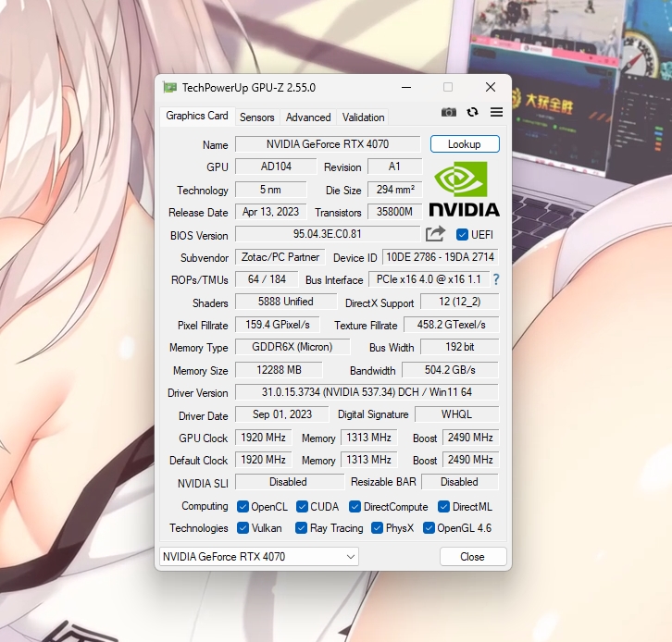Click the Bus Interface value PCIe x16 4.0
This screenshot has height=642, width=672.
point(429,279)
